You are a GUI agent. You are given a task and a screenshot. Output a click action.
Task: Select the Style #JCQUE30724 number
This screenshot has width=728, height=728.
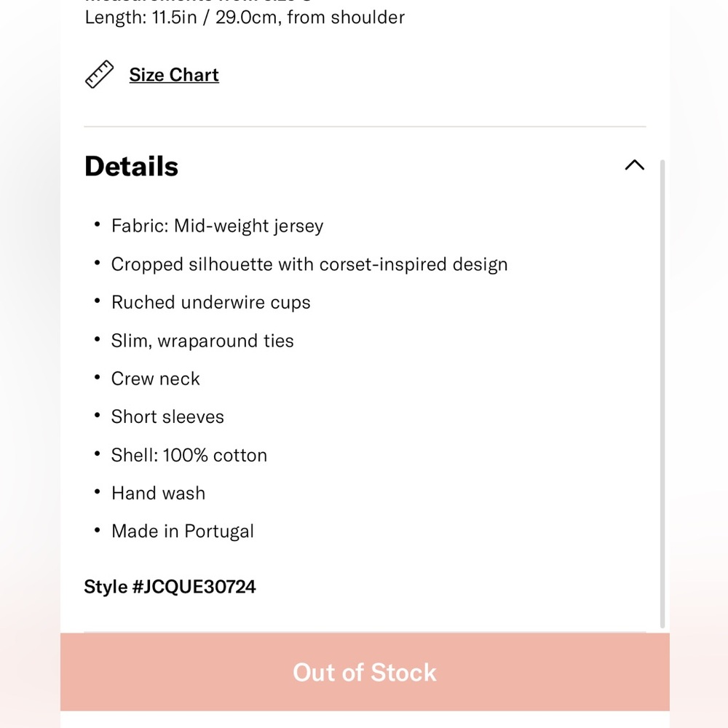(x=170, y=587)
